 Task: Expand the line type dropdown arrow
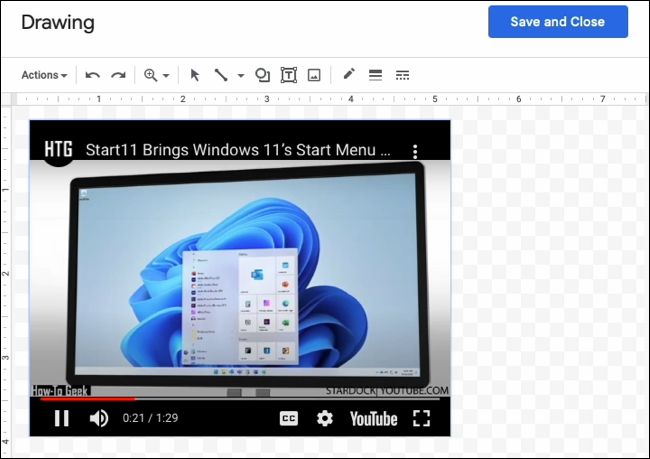(x=241, y=75)
